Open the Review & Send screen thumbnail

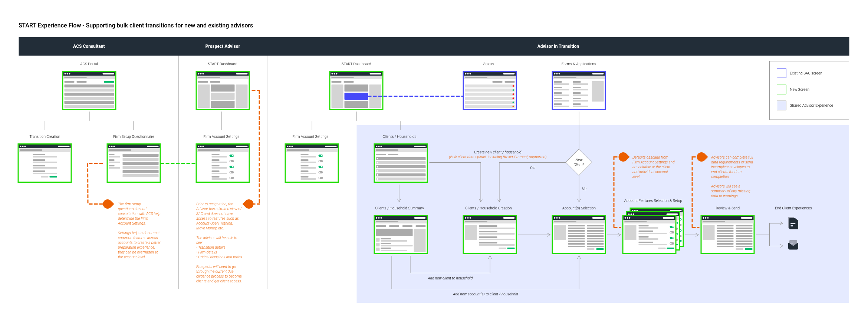[727, 235]
